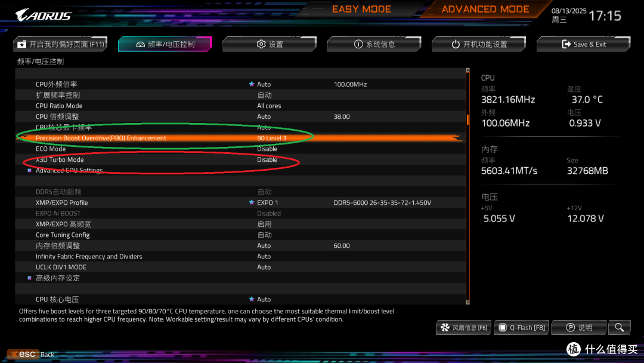Viewport: 644px width, 363px height.
Task: Click the 60.00 memory ratio value
Action: (x=342, y=245)
